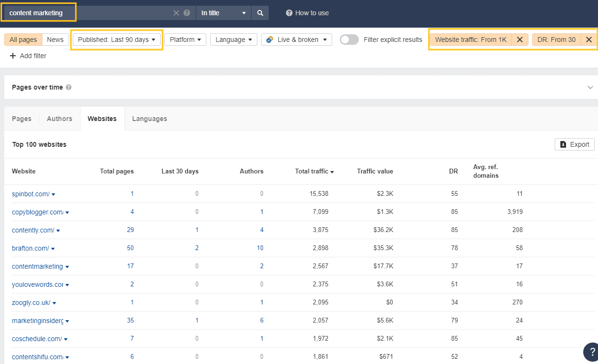Click the plus icon to Add filter
The width and height of the screenshot is (598, 364).
coord(13,56)
